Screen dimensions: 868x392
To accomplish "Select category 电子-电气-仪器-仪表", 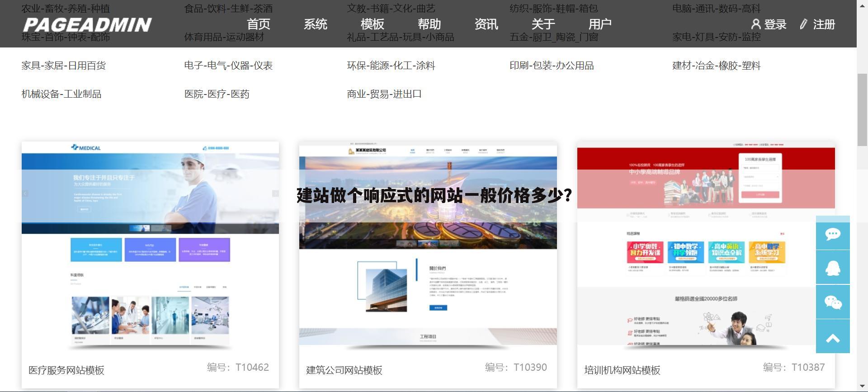I will [228, 66].
